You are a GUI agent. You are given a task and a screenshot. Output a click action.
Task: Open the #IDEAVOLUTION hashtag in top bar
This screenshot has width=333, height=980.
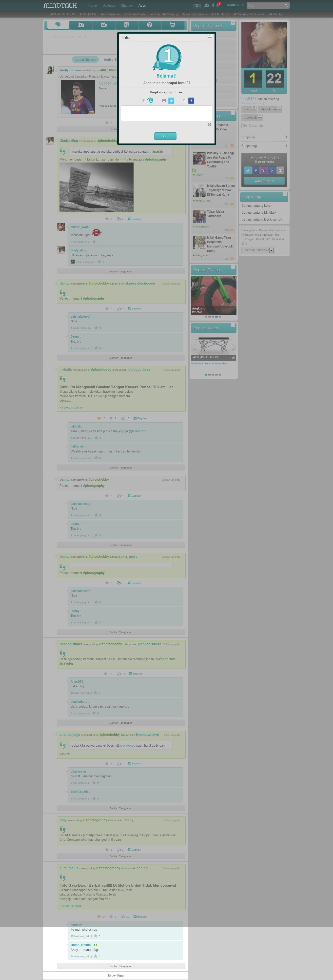click(x=63, y=14)
